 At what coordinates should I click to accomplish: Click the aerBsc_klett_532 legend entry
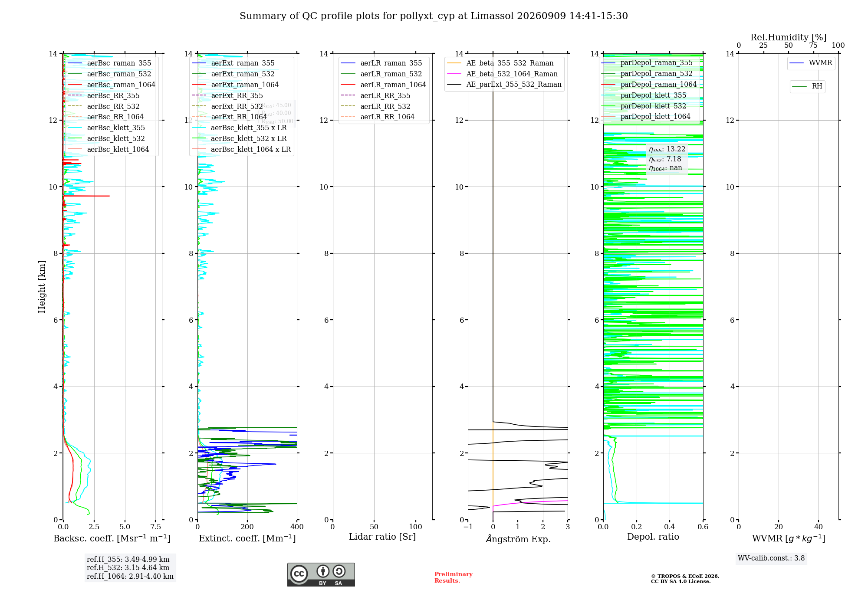106,138
